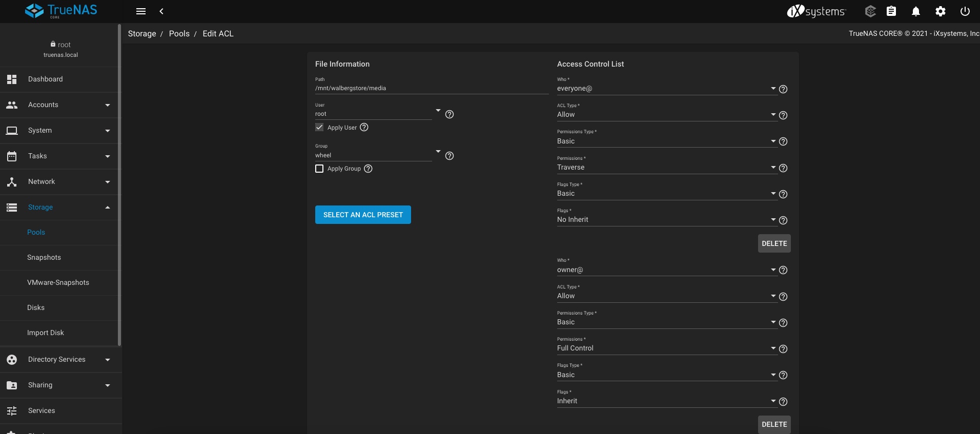Click the System laptop icon
This screenshot has width=980, height=434.
point(12,131)
